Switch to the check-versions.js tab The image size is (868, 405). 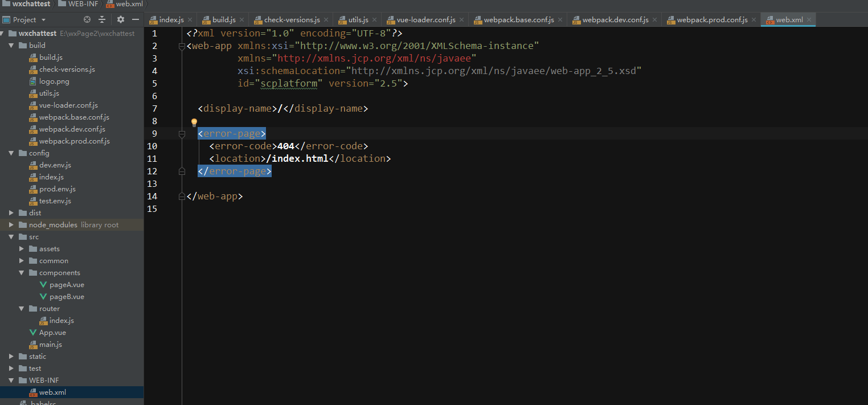coord(292,20)
